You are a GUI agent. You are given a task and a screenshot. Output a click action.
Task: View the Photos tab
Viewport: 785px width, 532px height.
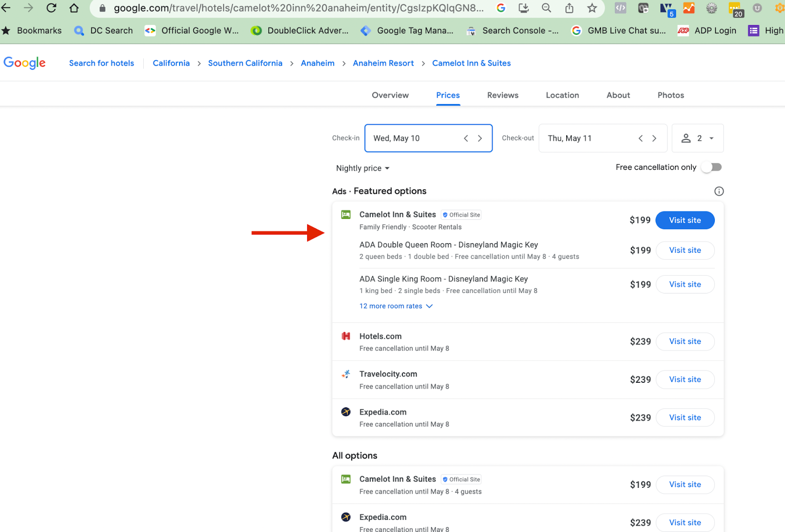pos(671,95)
